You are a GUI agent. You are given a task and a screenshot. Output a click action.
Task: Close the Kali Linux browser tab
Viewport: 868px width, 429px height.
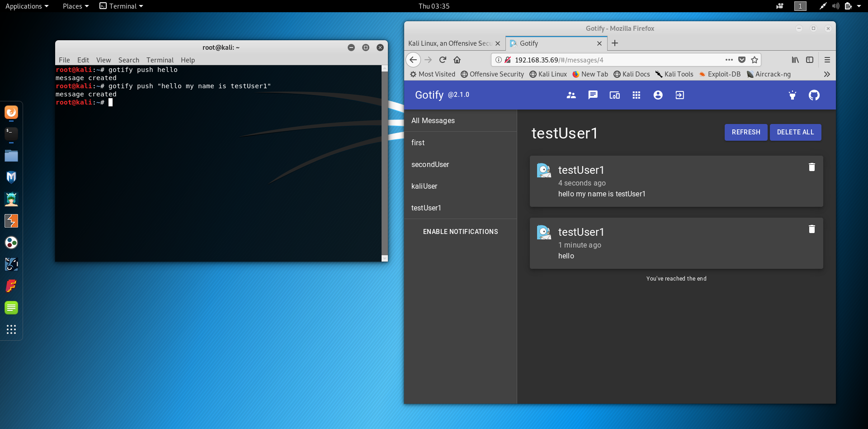point(497,43)
